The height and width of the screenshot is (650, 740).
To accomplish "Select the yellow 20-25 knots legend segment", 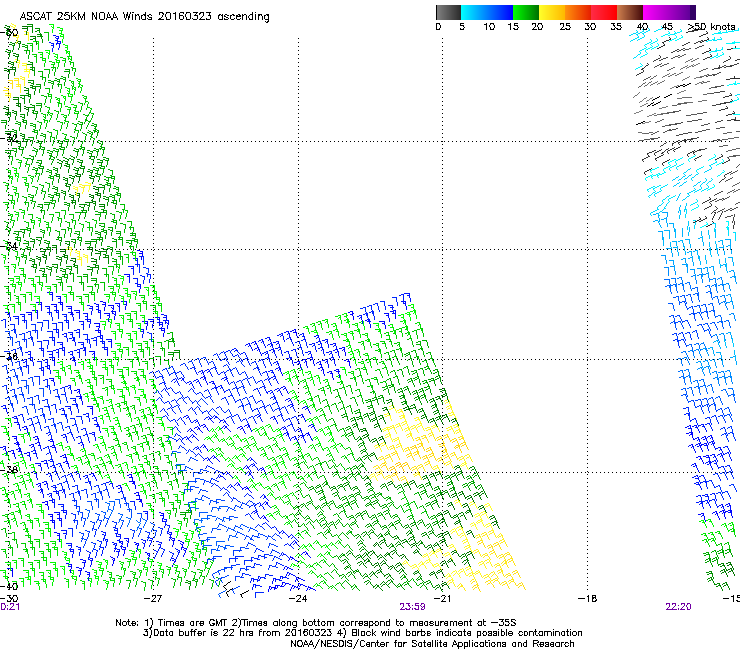I will point(552,12).
